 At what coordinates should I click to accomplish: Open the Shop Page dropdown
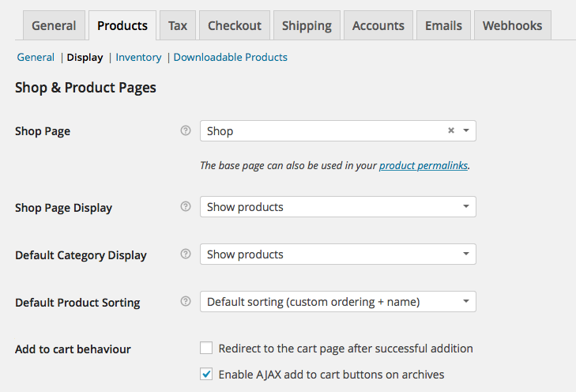pyautogui.click(x=332, y=131)
